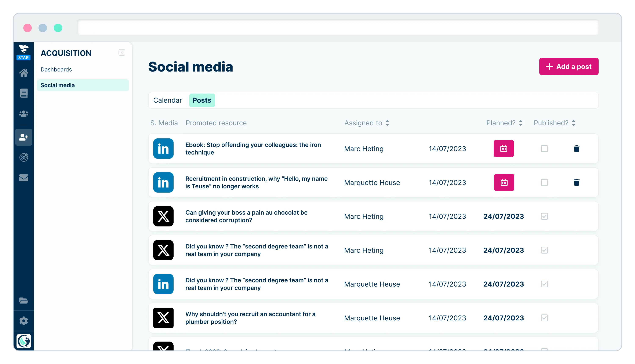Toggle Published checkbox for Marc Heting's second degree post

pos(544,250)
